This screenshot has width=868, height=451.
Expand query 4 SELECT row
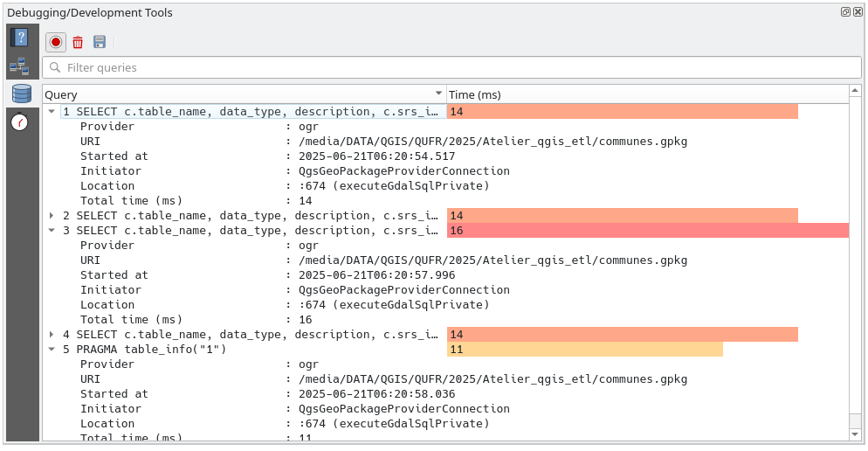coord(52,335)
